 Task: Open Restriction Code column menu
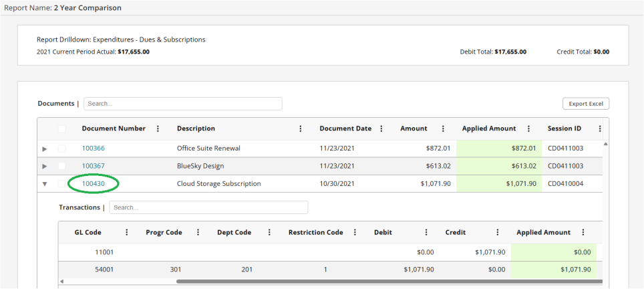click(x=354, y=232)
